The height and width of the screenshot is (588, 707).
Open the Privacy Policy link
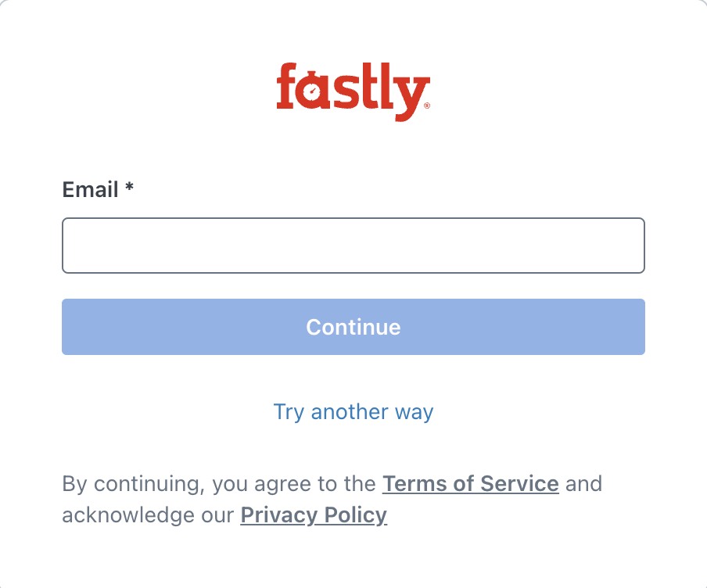(x=314, y=515)
